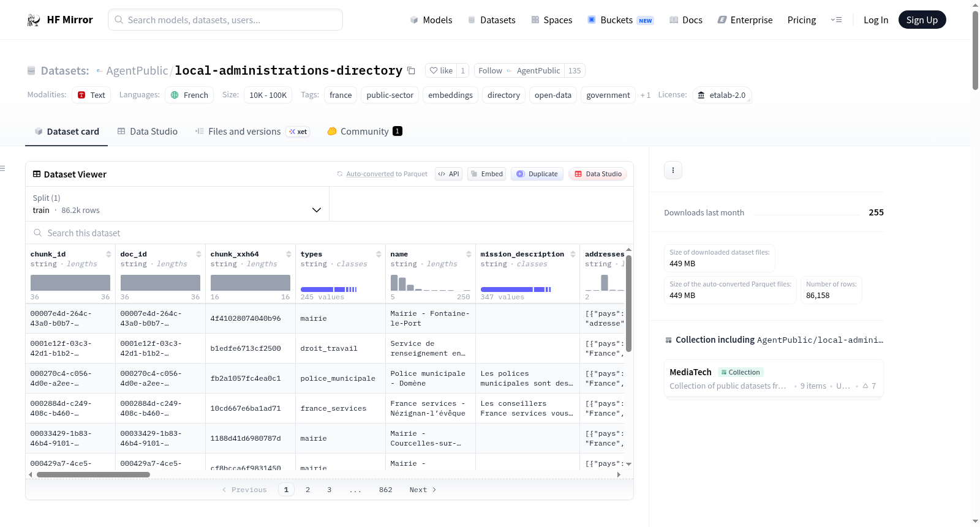Click the types classes distribution bar
Image resolution: width=980 pixels, height=527 pixels.
[329, 290]
